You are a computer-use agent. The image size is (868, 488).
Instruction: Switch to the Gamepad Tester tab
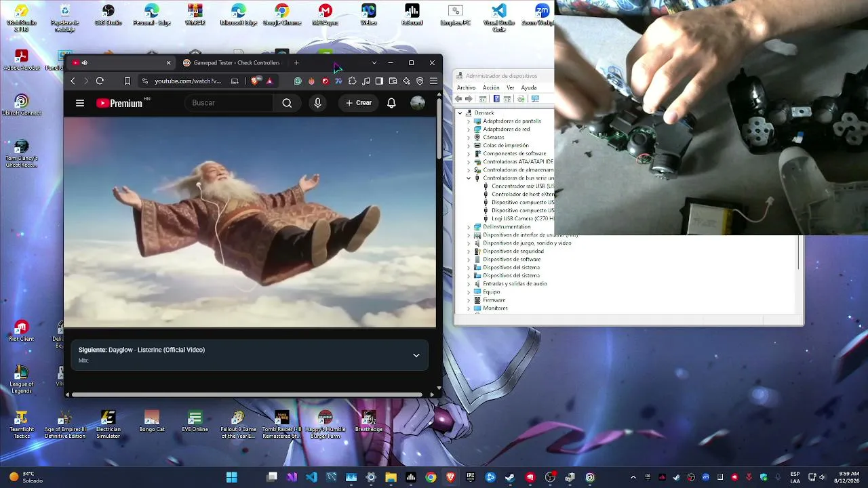pyautogui.click(x=232, y=63)
